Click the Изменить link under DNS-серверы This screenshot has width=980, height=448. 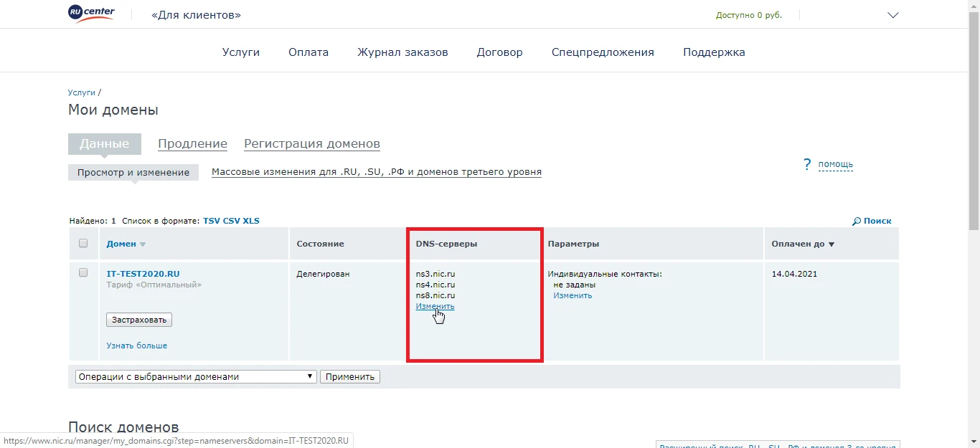click(435, 306)
